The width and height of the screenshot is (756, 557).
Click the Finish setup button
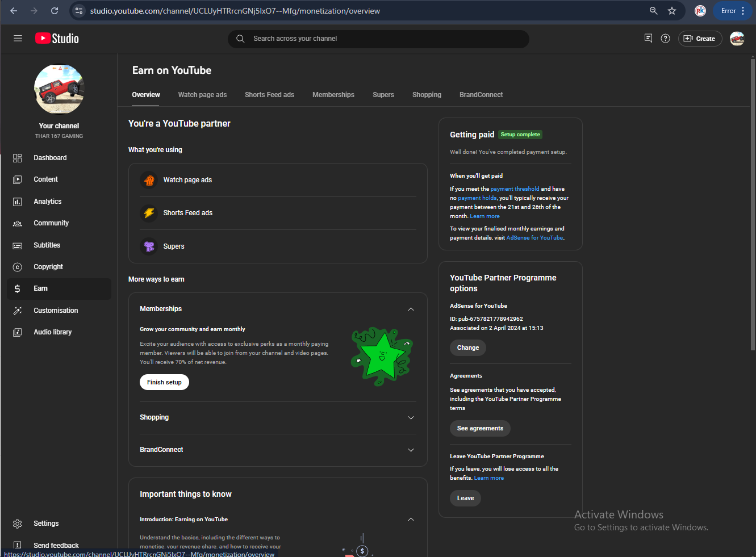tap(164, 382)
